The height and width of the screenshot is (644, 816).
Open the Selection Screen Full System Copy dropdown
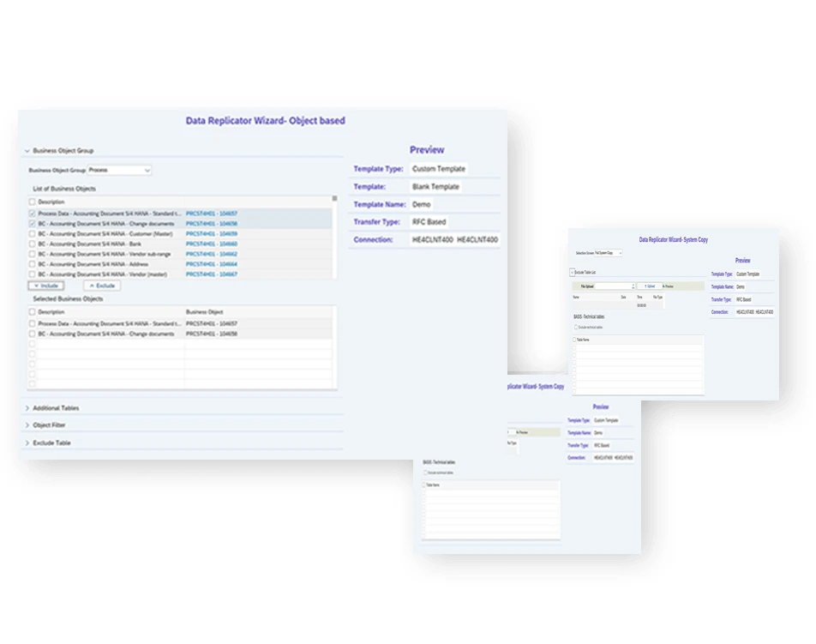620,253
